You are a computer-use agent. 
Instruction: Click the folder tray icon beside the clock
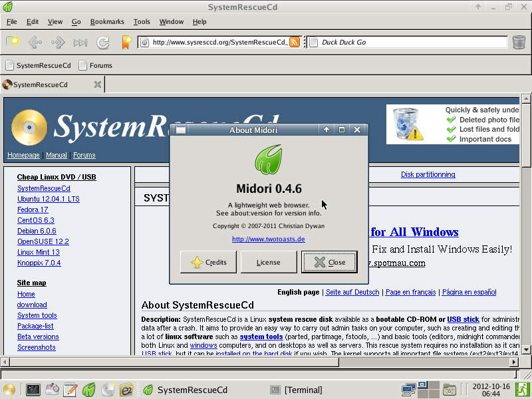(x=450, y=390)
